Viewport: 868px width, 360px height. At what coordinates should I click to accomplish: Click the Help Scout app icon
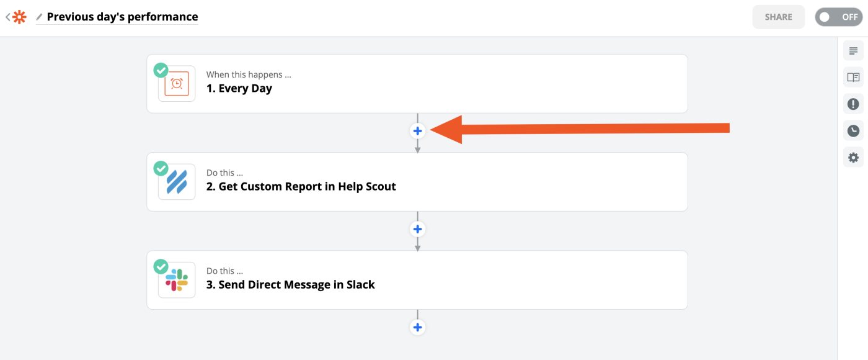(x=177, y=182)
